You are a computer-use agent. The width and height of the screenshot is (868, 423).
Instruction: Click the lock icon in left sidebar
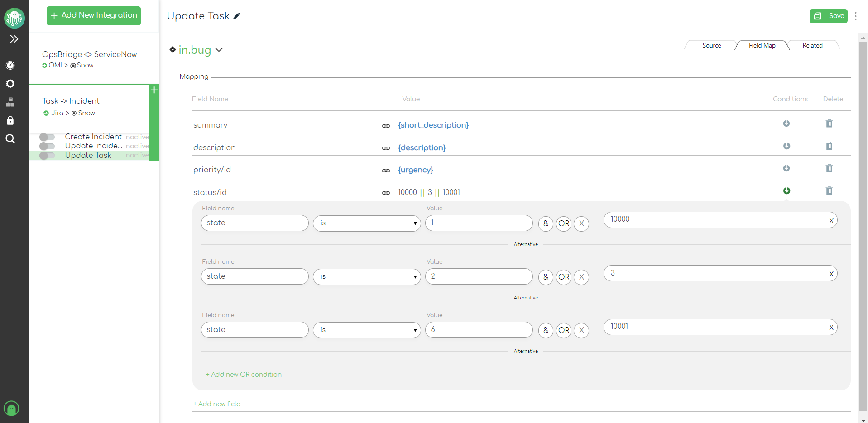click(x=10, y=120)
